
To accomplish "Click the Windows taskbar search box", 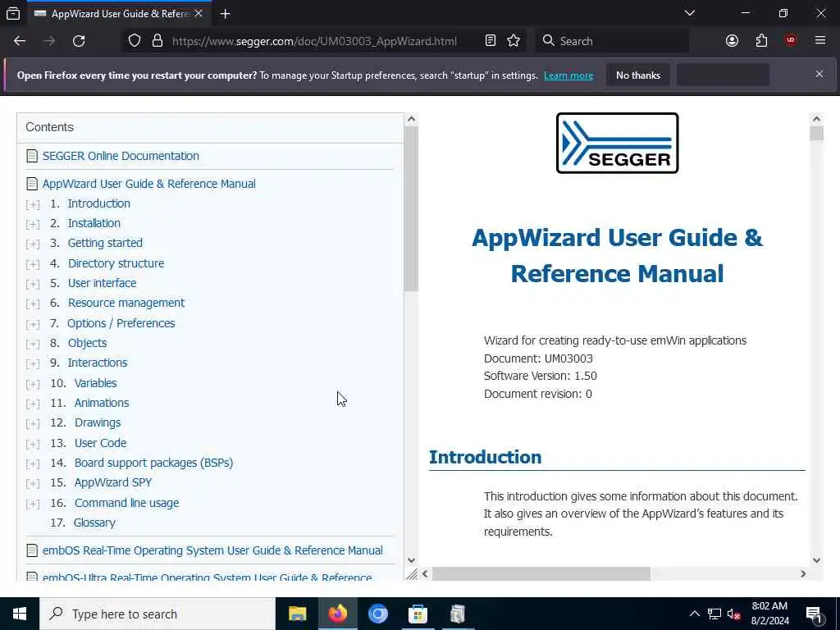I will [x=157, y=614].
